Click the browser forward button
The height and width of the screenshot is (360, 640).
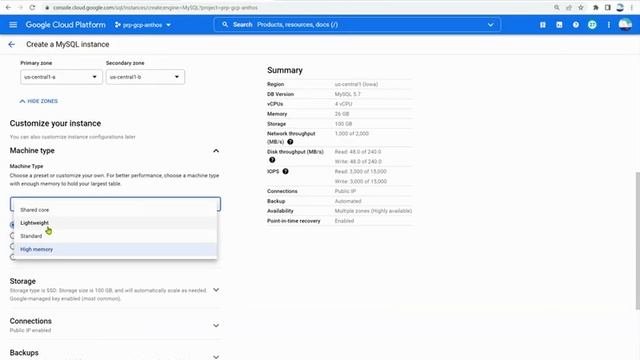tap(20, 7)
